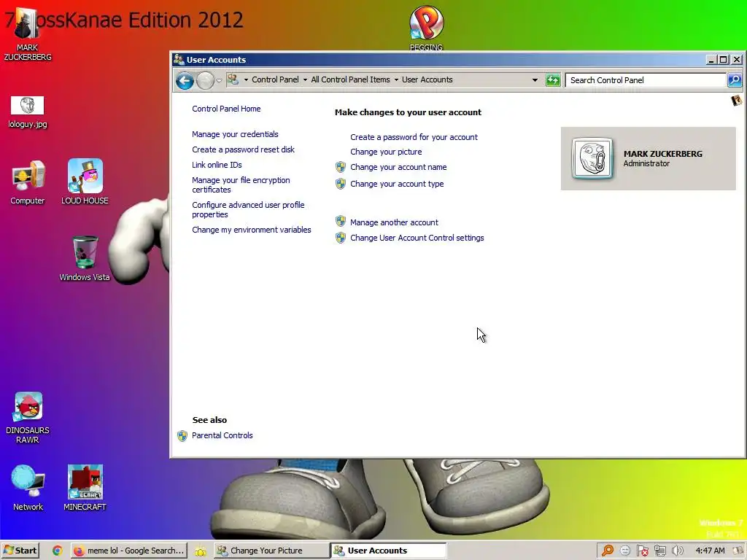The image size is (747, 560).
Task: Open Change User Account Control settings
Action: [417, 238]
